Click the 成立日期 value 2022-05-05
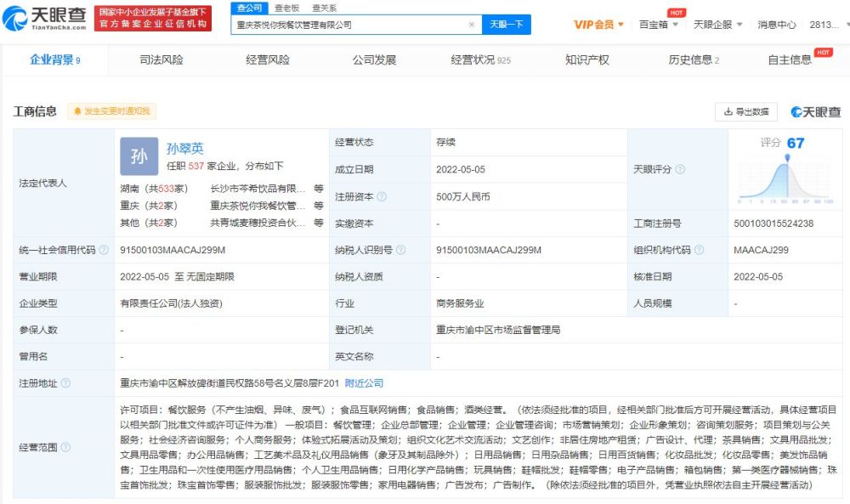Viewport: 850px width, 504px height. coord(461,170)
